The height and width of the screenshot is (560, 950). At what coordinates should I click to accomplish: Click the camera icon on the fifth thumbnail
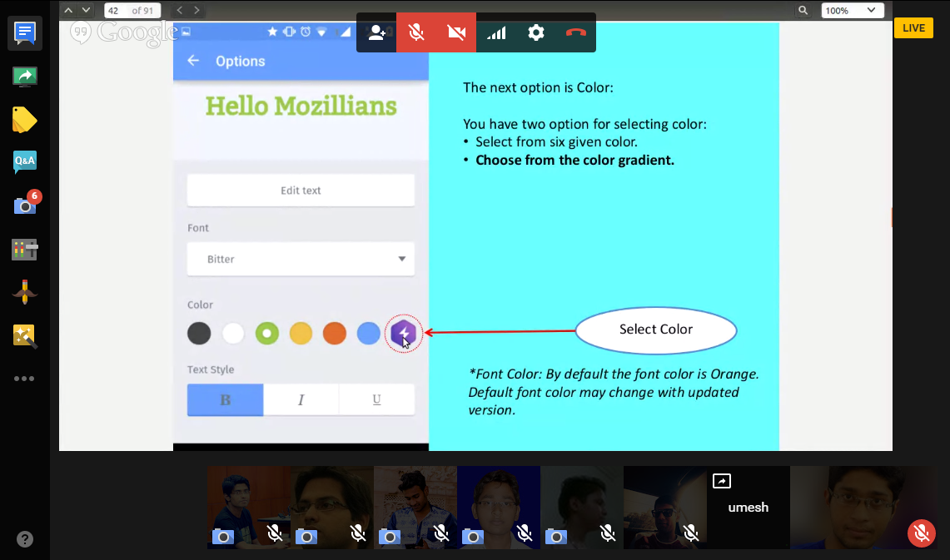pyautogui.click(x=555, y=537)
